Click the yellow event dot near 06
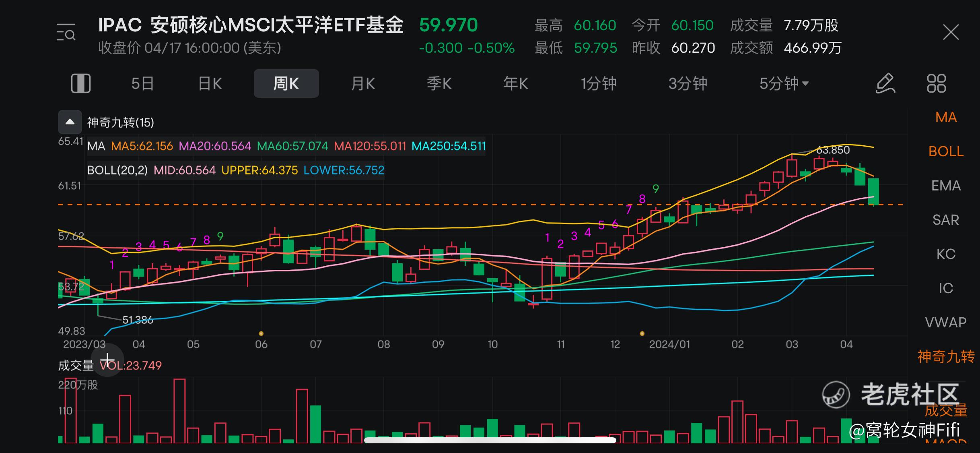 point(261,333)
